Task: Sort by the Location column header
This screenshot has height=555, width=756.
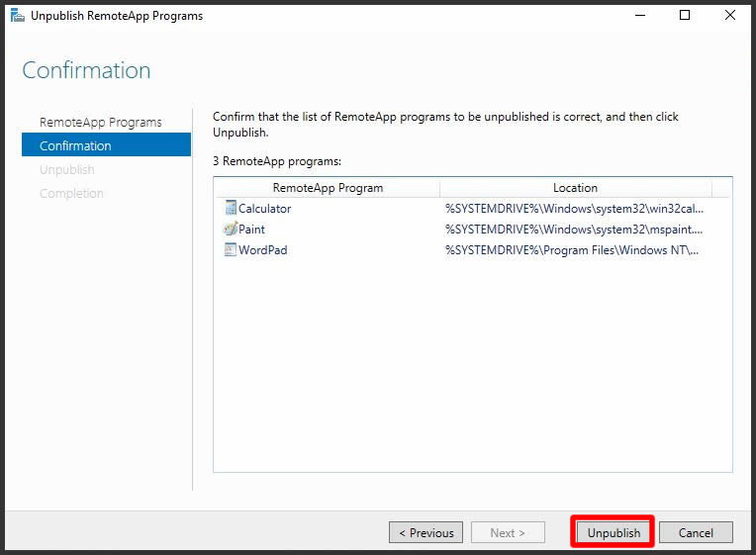Action: pyautogui.click(x=575, y=188)
